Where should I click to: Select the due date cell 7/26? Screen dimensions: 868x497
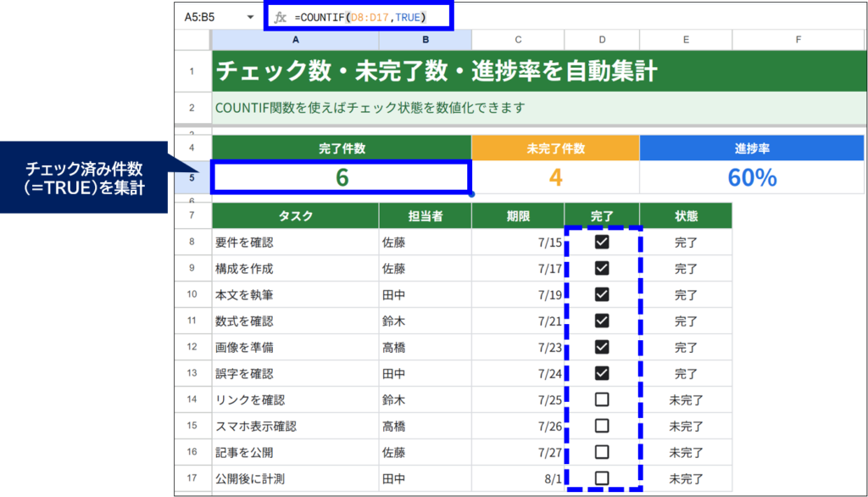tap(518, 426)
